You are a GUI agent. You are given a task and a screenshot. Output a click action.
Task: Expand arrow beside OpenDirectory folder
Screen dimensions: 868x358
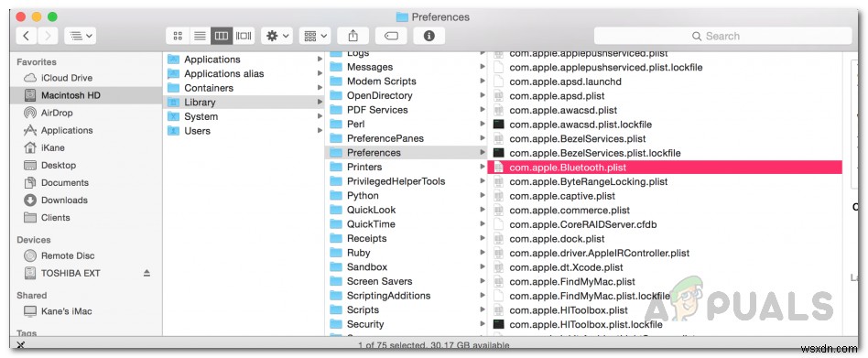point(483,96)
